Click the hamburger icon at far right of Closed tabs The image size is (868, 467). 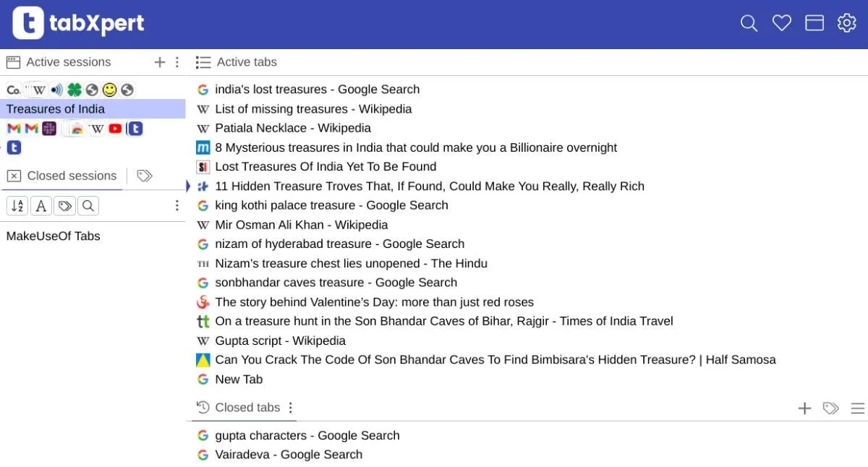click(857, 407)
